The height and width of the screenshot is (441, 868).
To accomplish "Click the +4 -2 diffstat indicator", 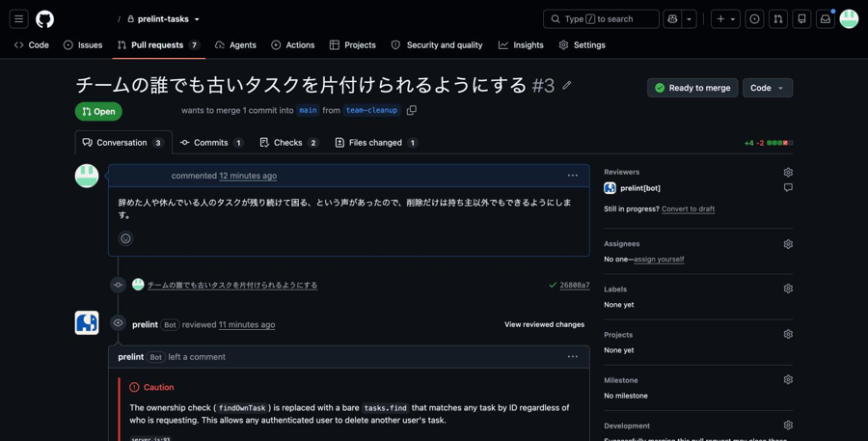I will click(769, 143).
